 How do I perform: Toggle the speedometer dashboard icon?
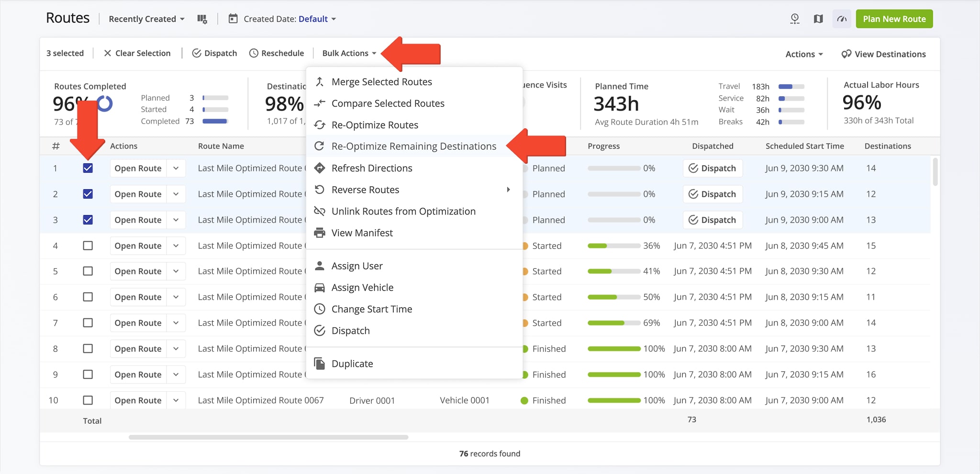pos(842,19)
